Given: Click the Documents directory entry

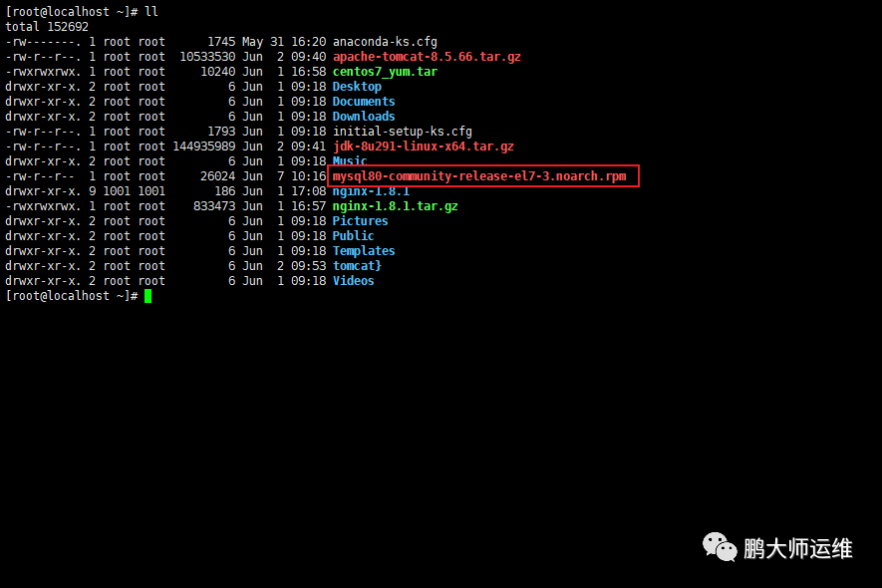Looking at the screenshot, I should [364, 102].
